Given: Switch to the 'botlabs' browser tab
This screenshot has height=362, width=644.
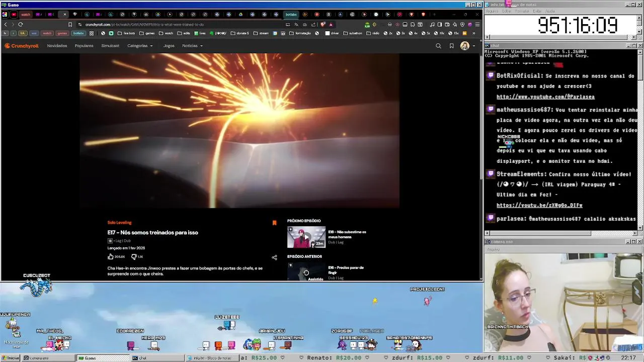Looking at the screenshot, I should pyautogui.click(x=291, y=15).
